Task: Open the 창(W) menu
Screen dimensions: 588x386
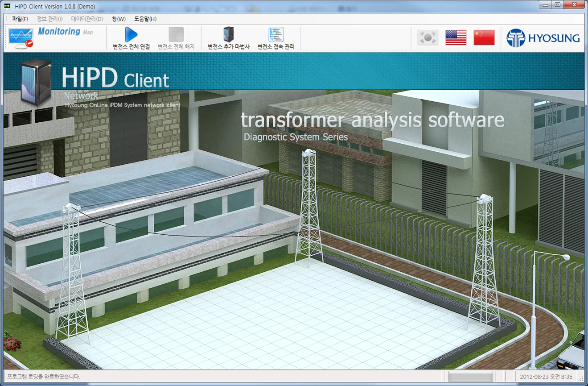Action: pos(119,19)
